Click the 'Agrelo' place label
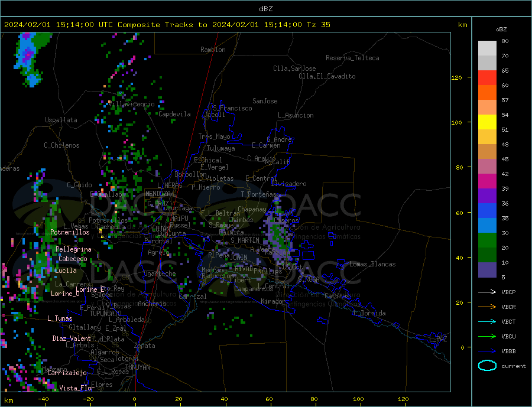 click(x=158, y=253)
